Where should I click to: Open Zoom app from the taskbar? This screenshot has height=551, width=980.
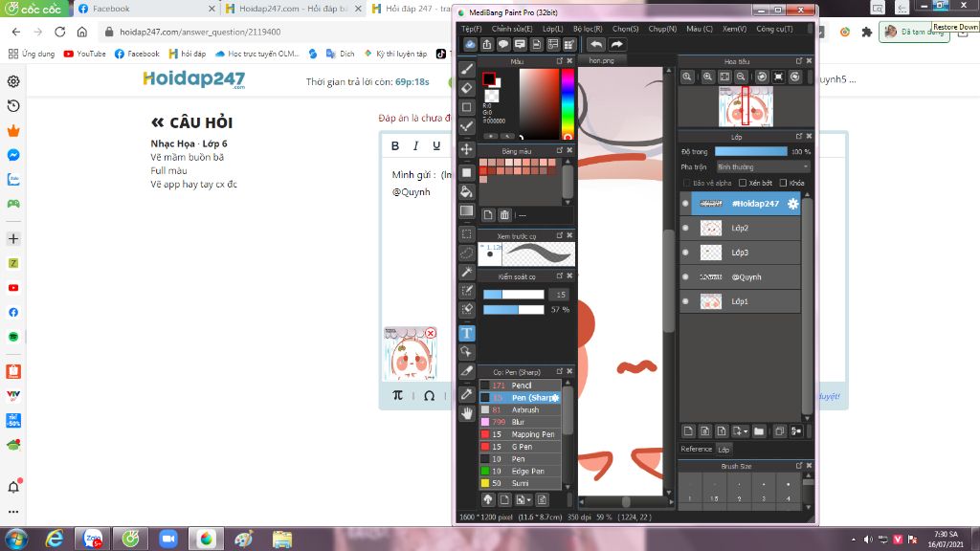coord(168,539)
